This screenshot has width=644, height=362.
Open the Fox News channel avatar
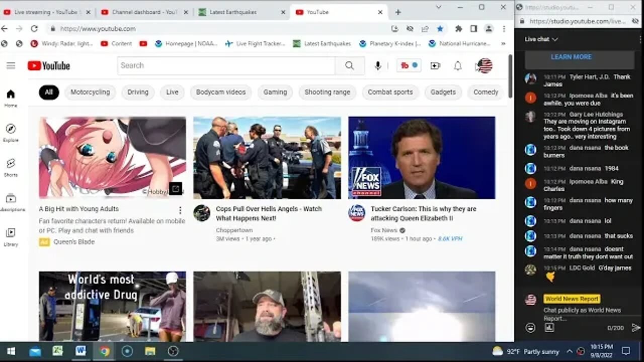point(357,213)
